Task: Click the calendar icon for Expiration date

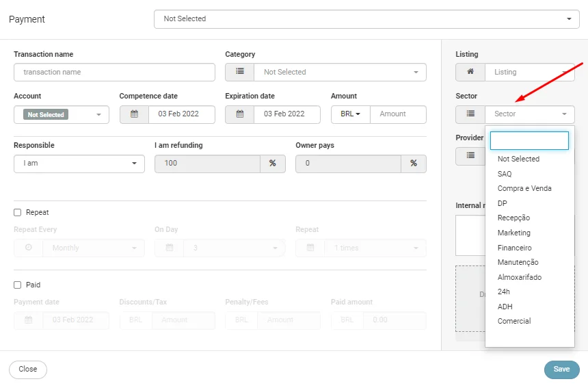Action: [x=239, y=114]
